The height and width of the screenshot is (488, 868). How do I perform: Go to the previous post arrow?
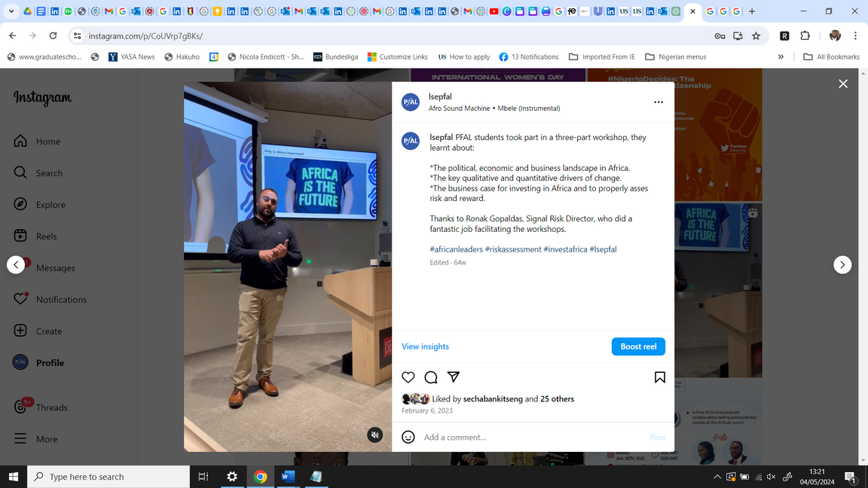[16, 264]
